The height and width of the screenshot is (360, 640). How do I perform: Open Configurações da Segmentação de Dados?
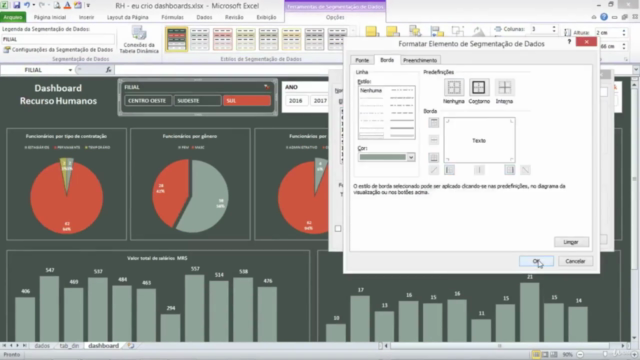coord(58,49)
